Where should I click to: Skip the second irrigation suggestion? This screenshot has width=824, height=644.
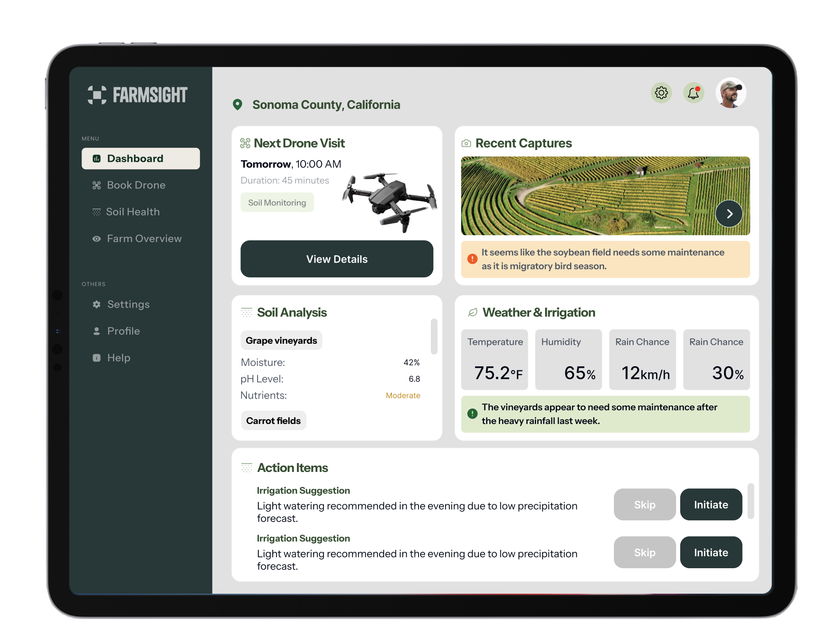(644, 552)
